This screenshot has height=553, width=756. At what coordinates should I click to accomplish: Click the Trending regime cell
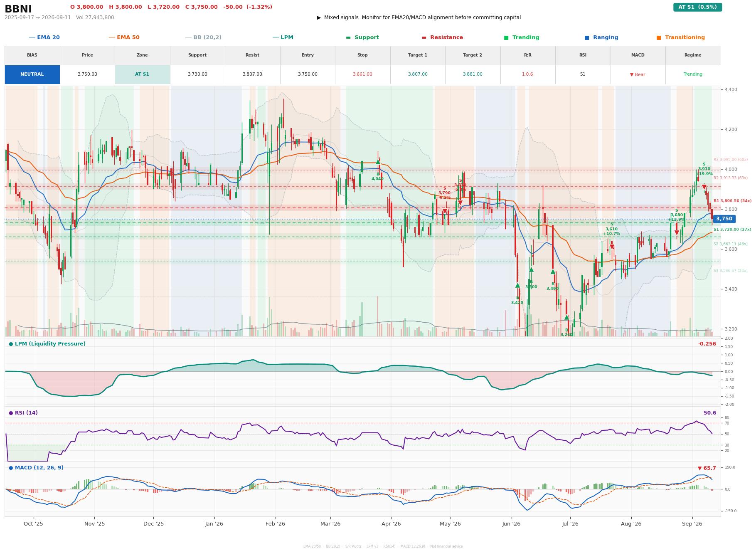point(693,74)
